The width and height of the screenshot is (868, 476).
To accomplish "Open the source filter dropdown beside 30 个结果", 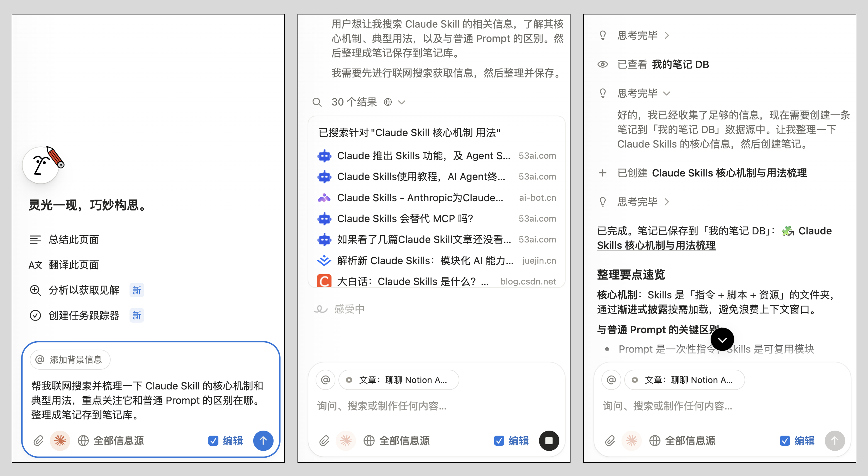I will (401, 102).
